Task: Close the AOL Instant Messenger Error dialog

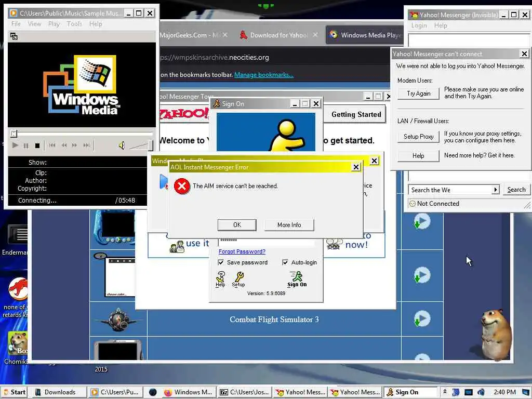Action: click(x=356, y=167)
